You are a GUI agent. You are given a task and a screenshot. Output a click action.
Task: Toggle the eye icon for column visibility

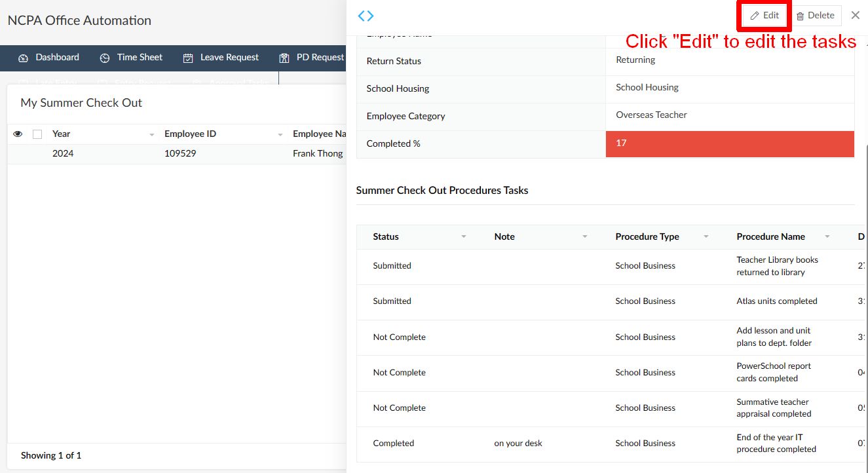pyautogui.click(x=18, y=134)
